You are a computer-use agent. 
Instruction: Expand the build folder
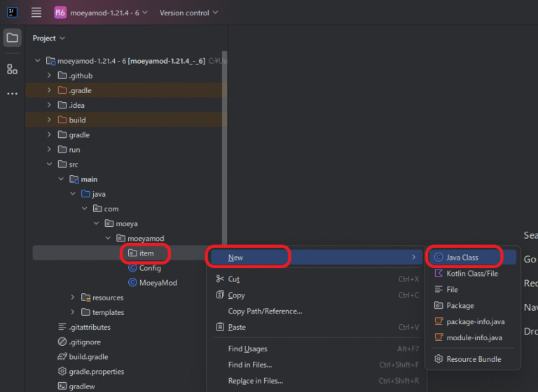49,120
